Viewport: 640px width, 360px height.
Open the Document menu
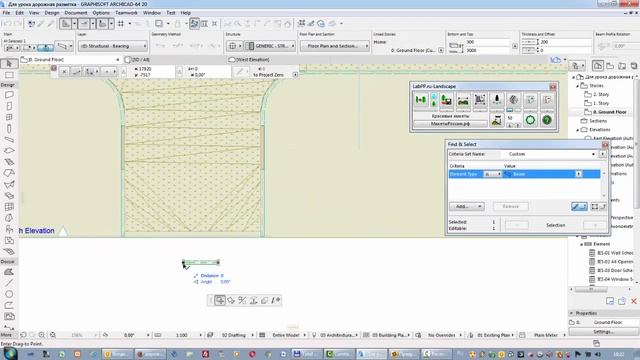point(76,13)
